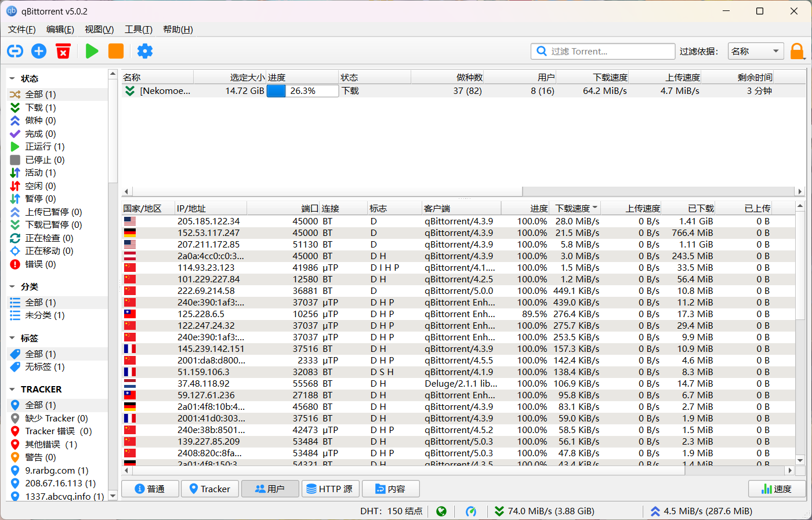Screen dimensions: 812x520
Task: Switch to the 用户 peers tab
Action: coord(270,489)
